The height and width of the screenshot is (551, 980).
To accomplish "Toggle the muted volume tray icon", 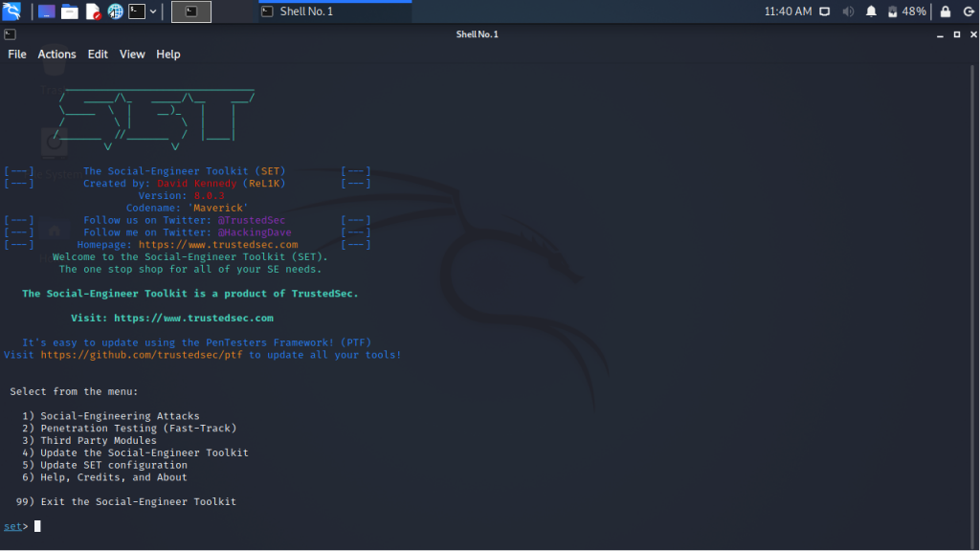I will (x=848, y=11).
